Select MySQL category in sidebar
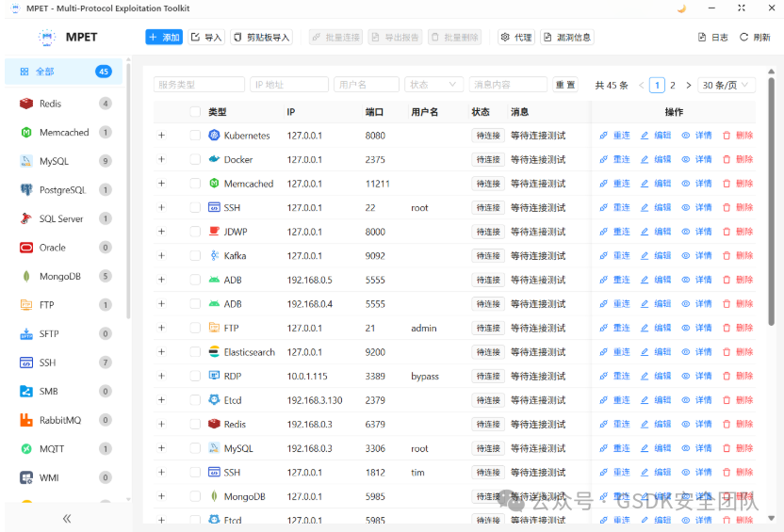The width and height of the screenshot is (784, 532). 63,161
